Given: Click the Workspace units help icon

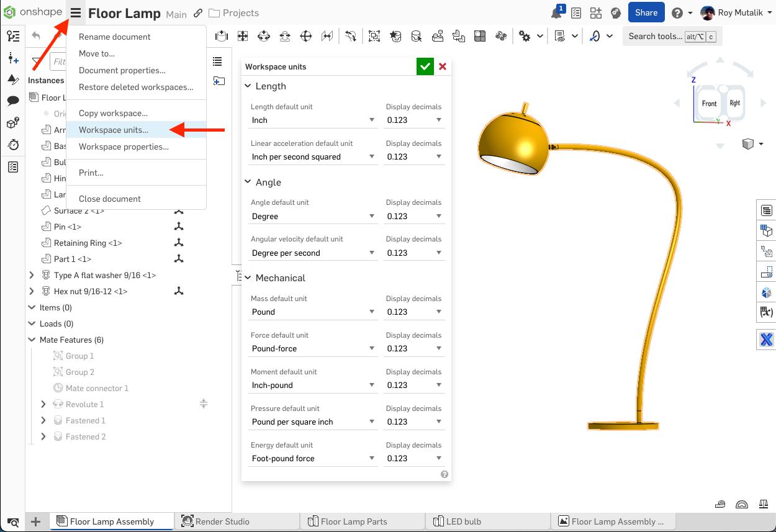Looking at the screenshot, I should (x=444, y=474).
